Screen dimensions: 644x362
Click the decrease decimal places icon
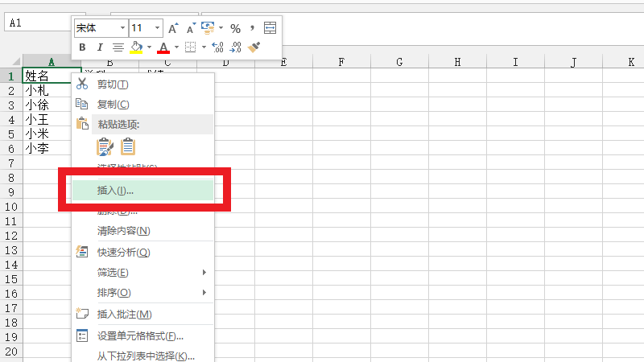point(235,47)
